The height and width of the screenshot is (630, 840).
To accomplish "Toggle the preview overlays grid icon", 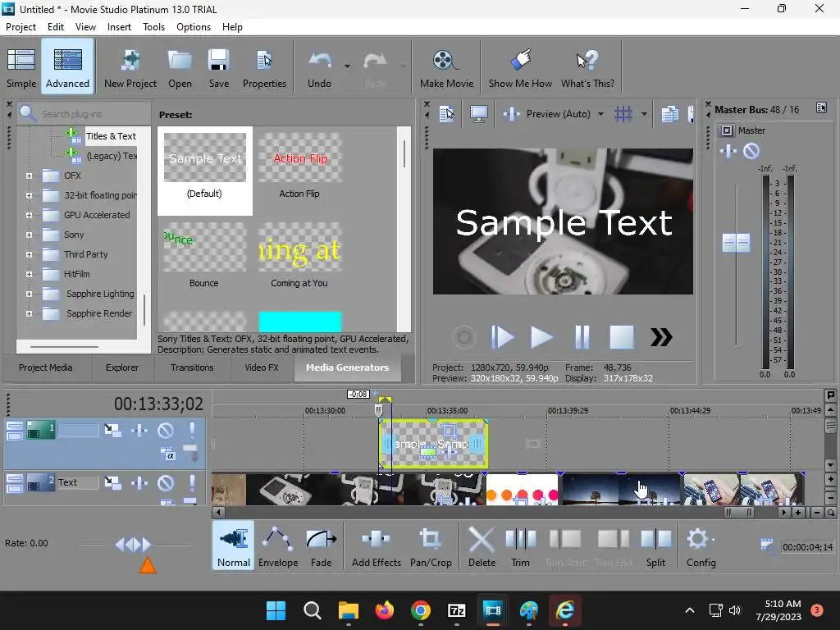I will point(623,113).
